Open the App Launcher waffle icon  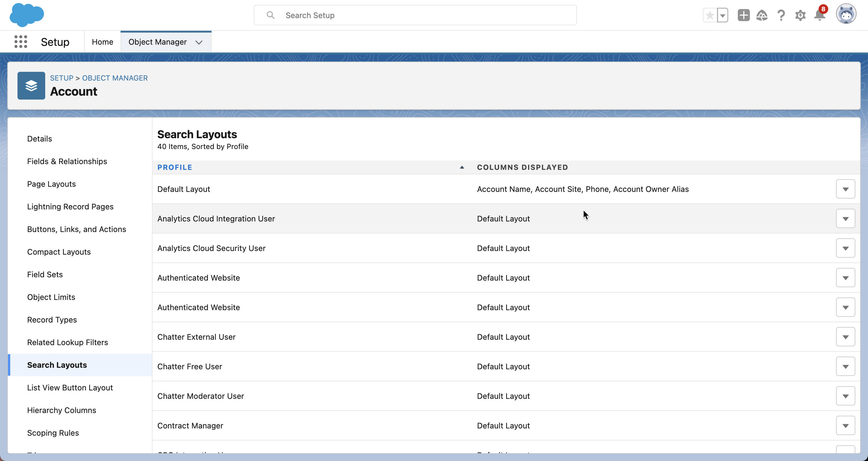coord(20,41)
